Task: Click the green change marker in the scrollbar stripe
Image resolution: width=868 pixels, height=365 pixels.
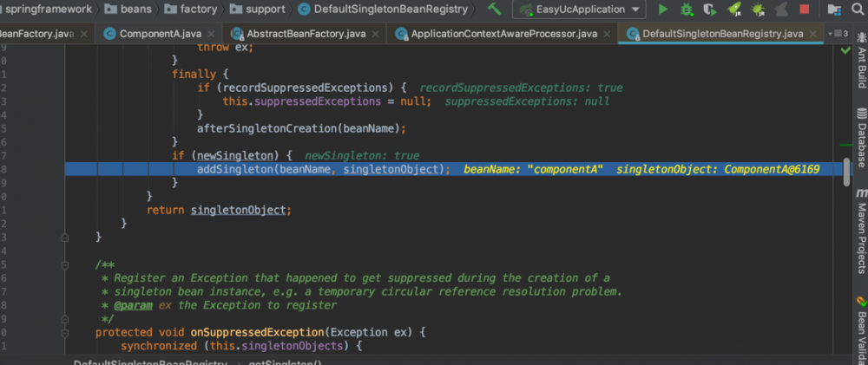Action: [845, 144]
